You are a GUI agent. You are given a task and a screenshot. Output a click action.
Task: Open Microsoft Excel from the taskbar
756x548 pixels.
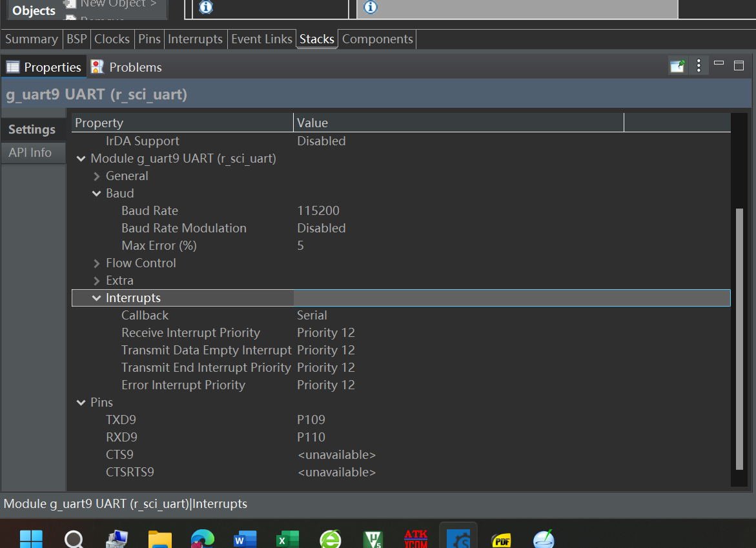[x=288, y=539]
